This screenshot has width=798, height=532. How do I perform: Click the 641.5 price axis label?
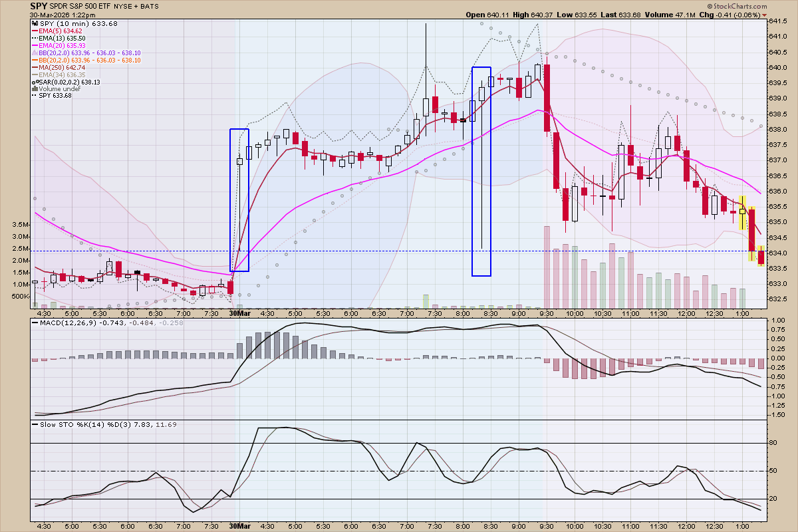[x=778, y=21]
